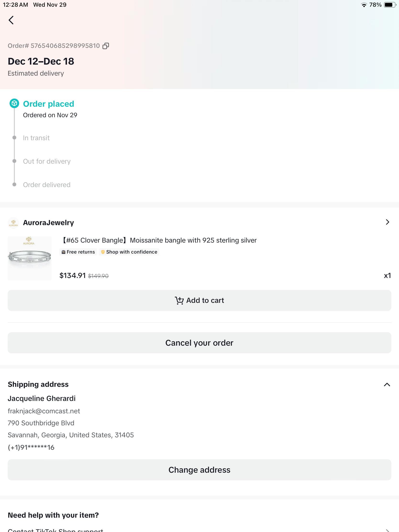This screenshot has width=399, height=532.
Task: Tap the Free returns badge
Action: [78, 252]
